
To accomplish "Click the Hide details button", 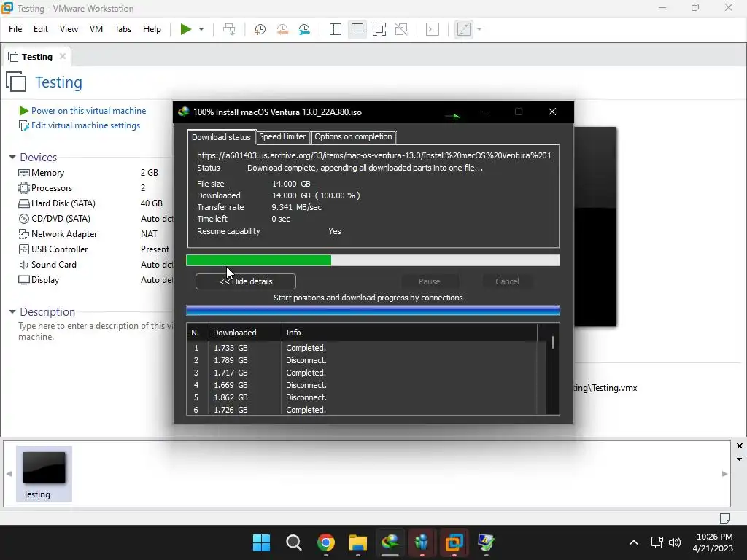I will 246,281.
